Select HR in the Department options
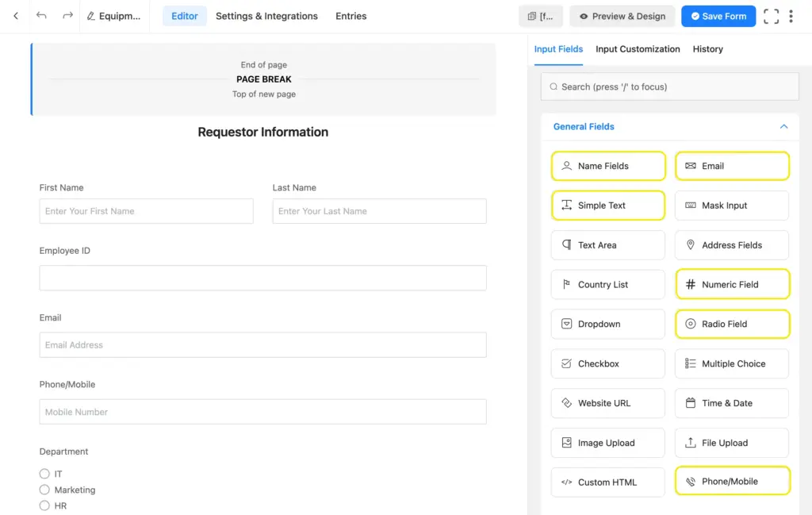812x515 pixels. (x=44, y=505)
